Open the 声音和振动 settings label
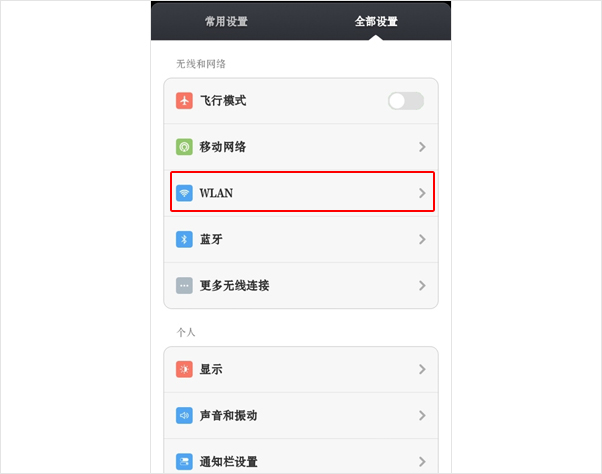Viewport: 602px width, 474px height. point(228,415)
